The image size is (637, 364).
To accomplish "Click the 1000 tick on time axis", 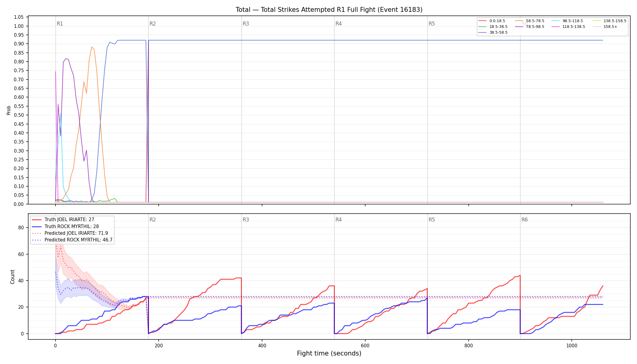I will point(572,345).
